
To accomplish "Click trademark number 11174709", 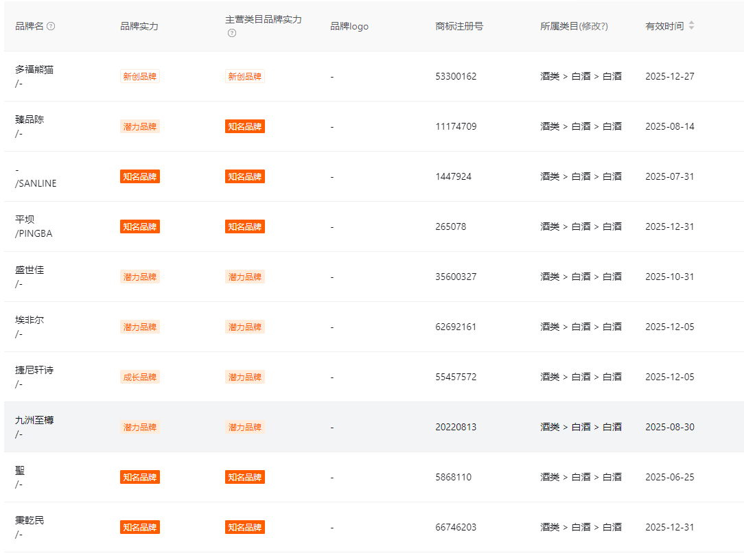I will [456, 126].
